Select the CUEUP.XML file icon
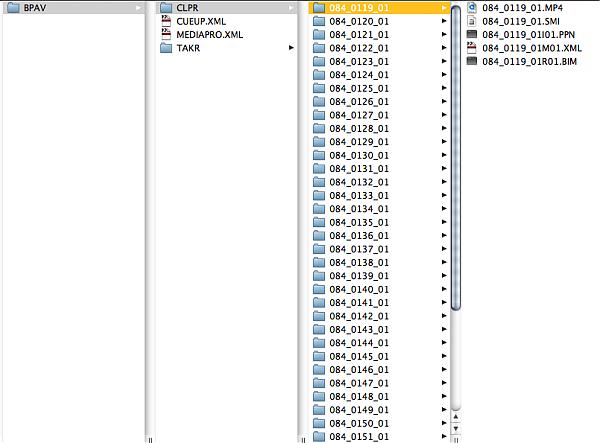Viewport: 600px width, 443px height. [x=166, y=21]
